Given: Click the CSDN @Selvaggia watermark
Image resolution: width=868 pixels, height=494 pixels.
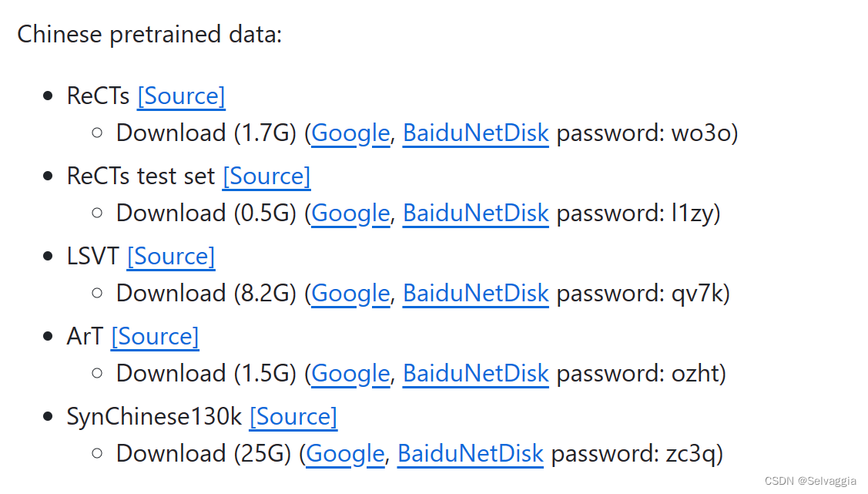Looking at the screenshot, I should [x=813, y=481].
